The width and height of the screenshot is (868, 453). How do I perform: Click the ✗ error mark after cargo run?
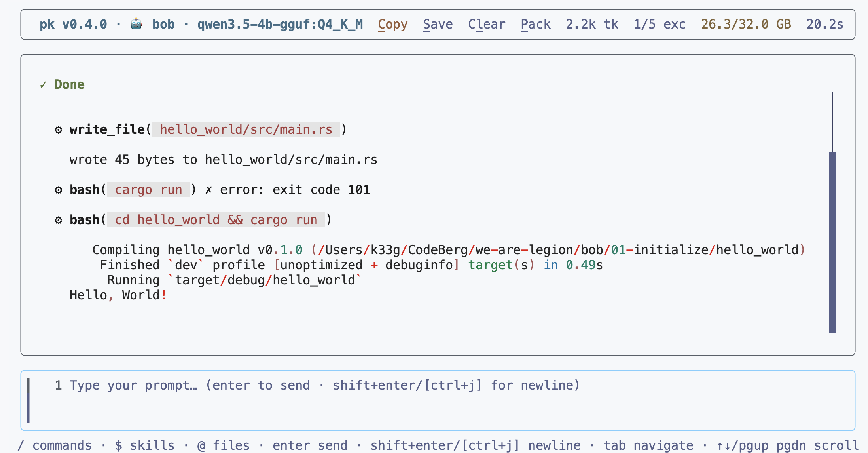coord(208,190)
